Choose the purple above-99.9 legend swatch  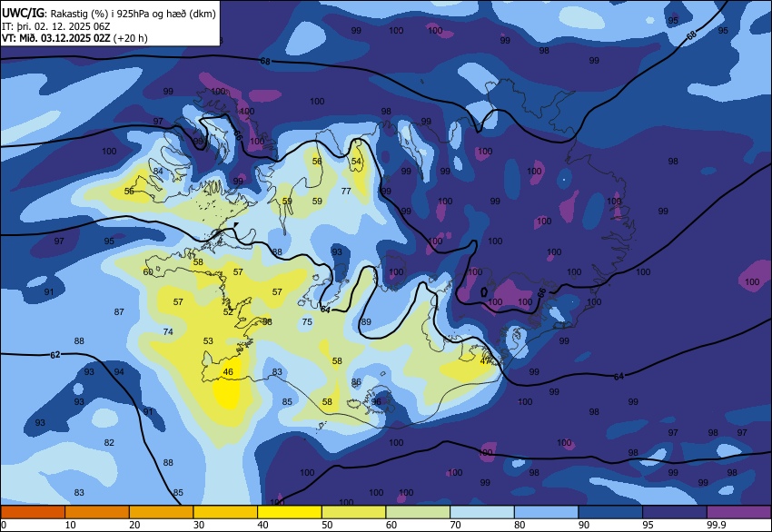(x=739, y=512)
